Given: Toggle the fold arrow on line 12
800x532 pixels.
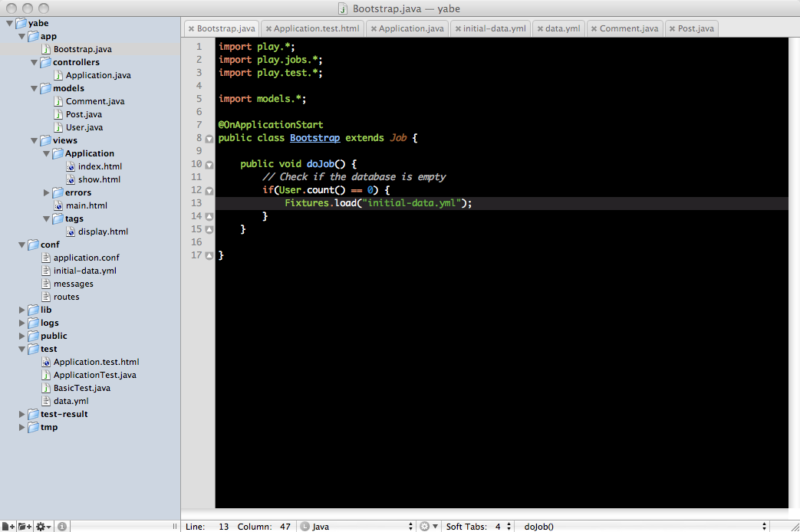Looking at the screenshot, I should coord(209,190).
